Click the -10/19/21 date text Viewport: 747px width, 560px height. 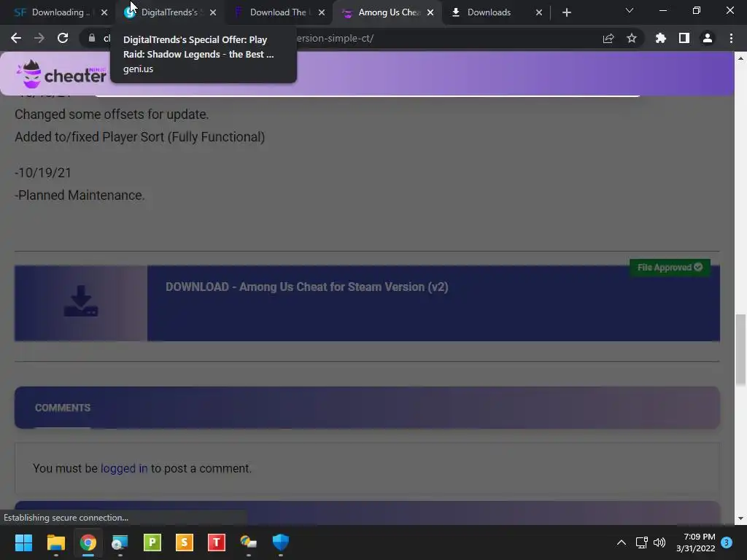point(43,172)
